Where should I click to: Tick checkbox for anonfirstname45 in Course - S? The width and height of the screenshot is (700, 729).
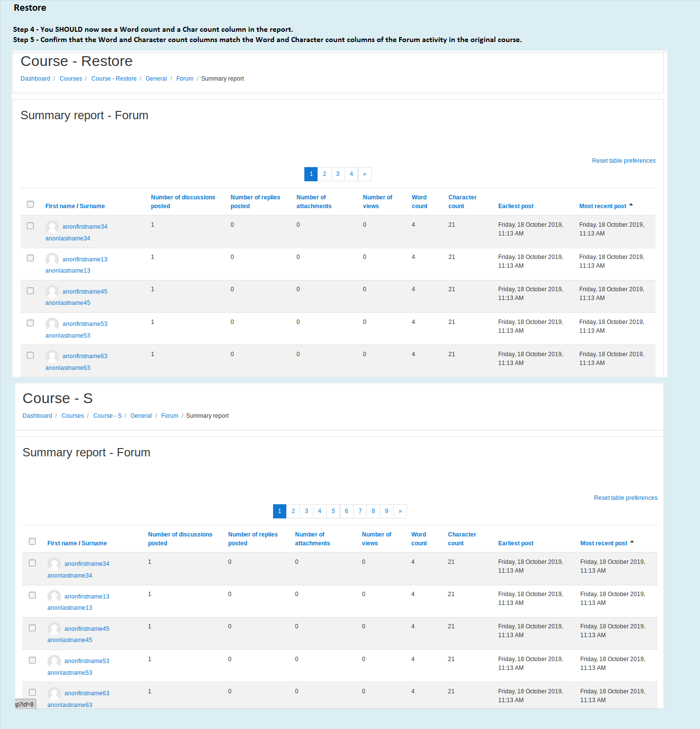(x=32, y=628)
